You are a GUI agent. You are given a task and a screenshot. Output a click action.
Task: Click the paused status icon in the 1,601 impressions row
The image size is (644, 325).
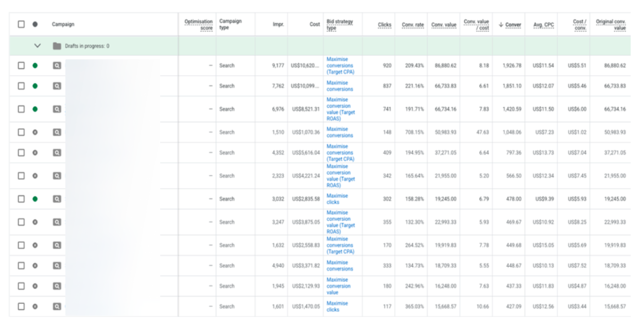click(35, 306)
